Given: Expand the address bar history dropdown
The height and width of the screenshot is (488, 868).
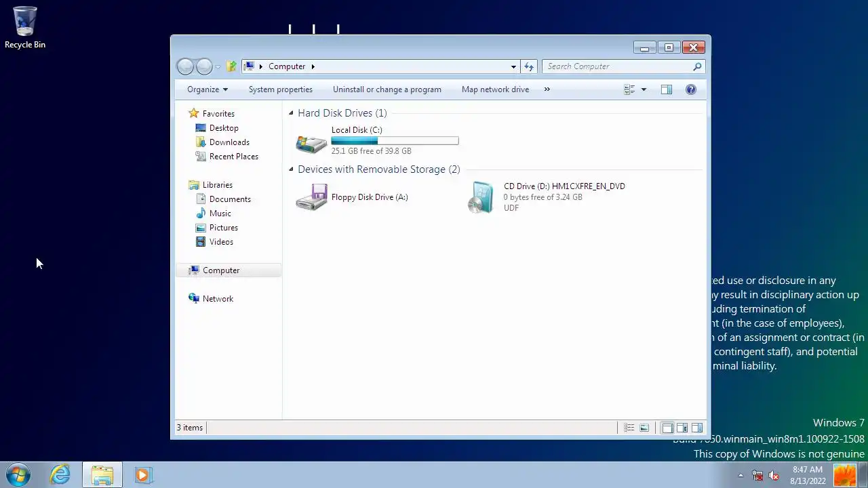Looking at the screenshot, I should 513,66.
